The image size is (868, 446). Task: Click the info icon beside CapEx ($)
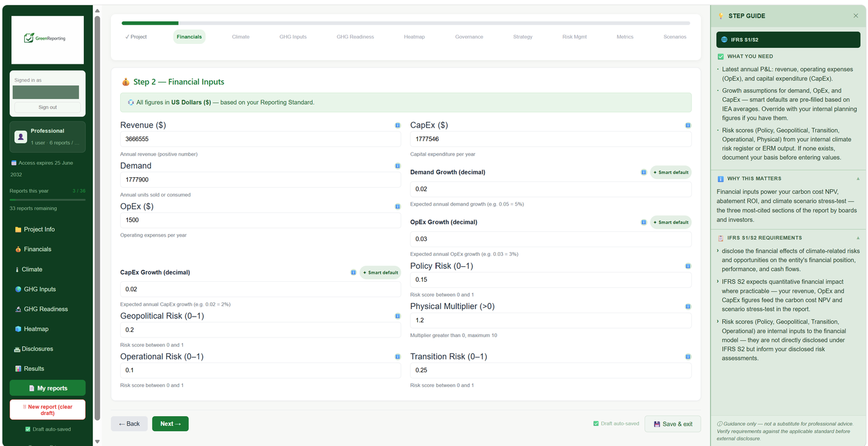click(688, 125)
